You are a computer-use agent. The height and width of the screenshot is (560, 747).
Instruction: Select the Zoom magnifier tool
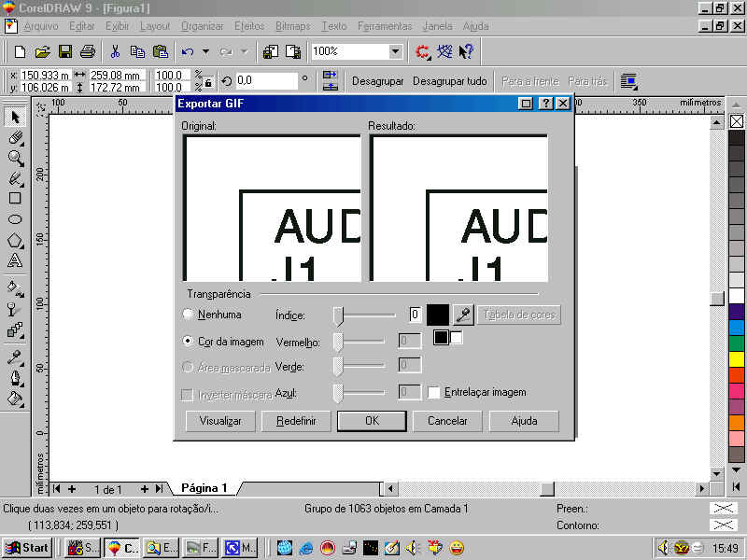tap(15, 158)
